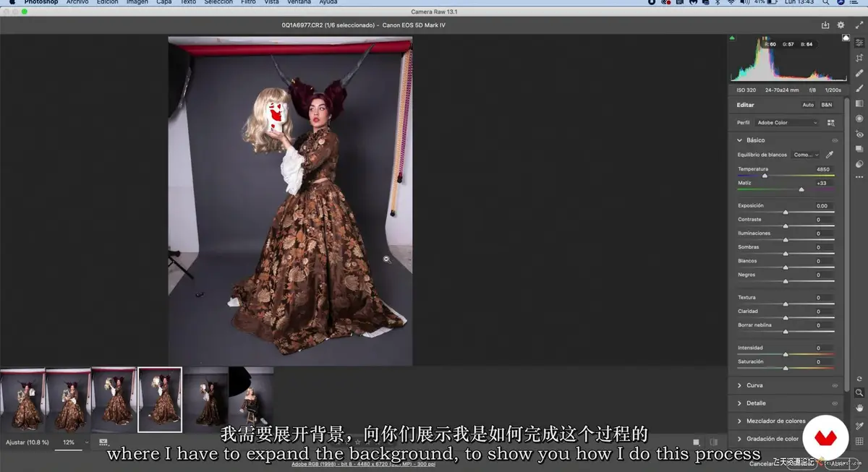The image size is (868, 472).
Task: Open the Vista menu
Action: click(x=272, y=3)
